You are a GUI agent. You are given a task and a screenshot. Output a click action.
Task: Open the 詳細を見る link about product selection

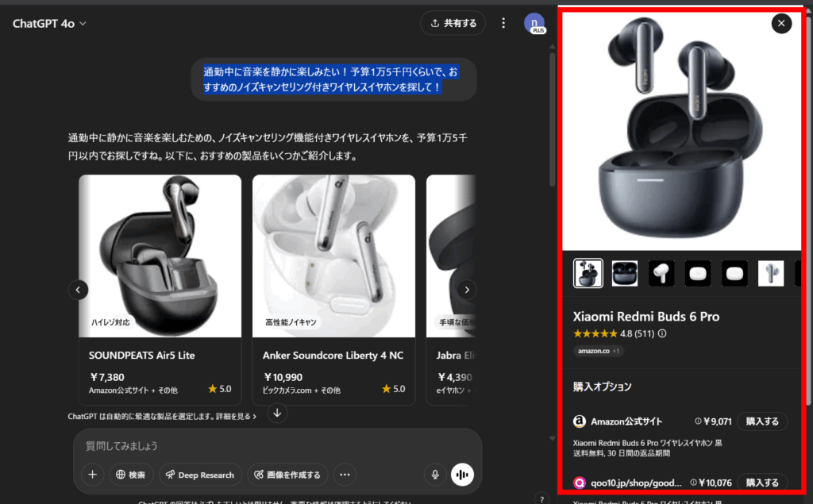coord(236,417)
